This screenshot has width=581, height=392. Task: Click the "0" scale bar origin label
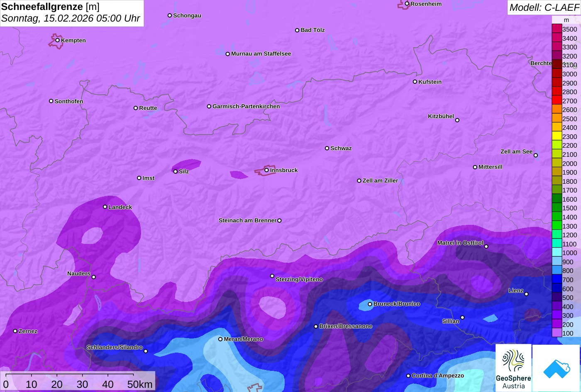click(x=6, y=385)
